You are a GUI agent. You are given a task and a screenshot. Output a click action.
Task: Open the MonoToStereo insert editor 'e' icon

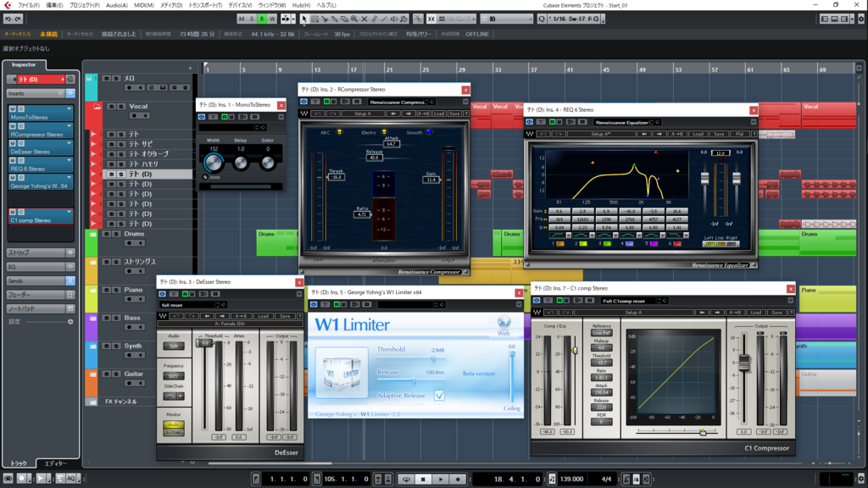coord(20,109)
